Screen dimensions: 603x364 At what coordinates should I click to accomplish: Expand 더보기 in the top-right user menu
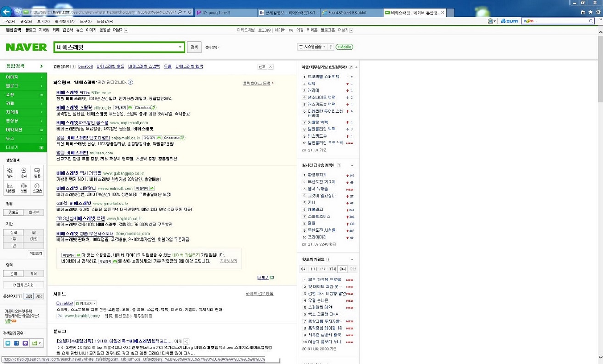pos(345,30)
